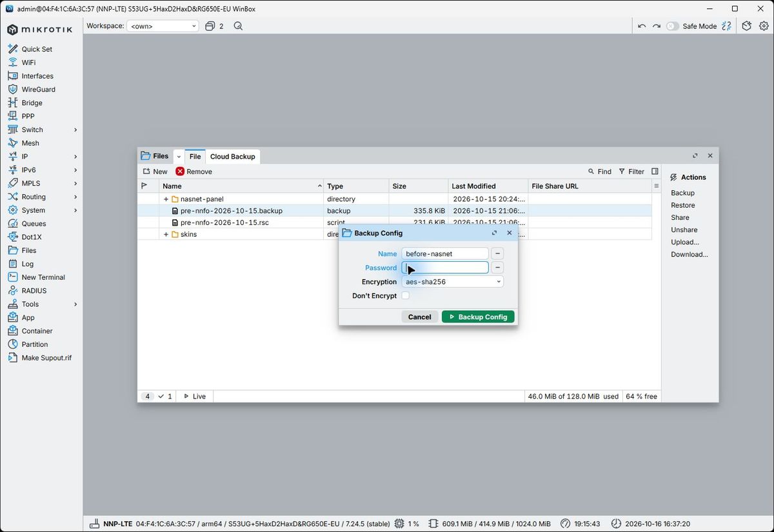This screenshot has width=774, height=532.
Task: Open the PPP section
Action: [28, 116]
